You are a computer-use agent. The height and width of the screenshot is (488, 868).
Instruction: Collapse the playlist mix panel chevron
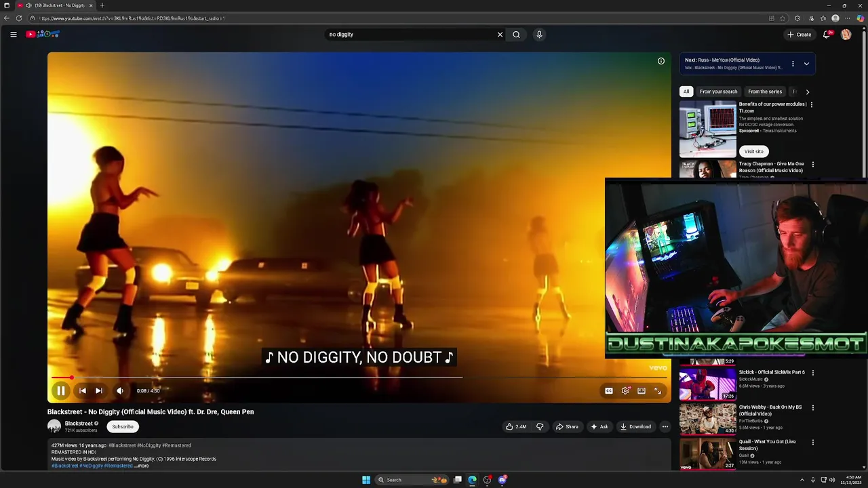806,64
